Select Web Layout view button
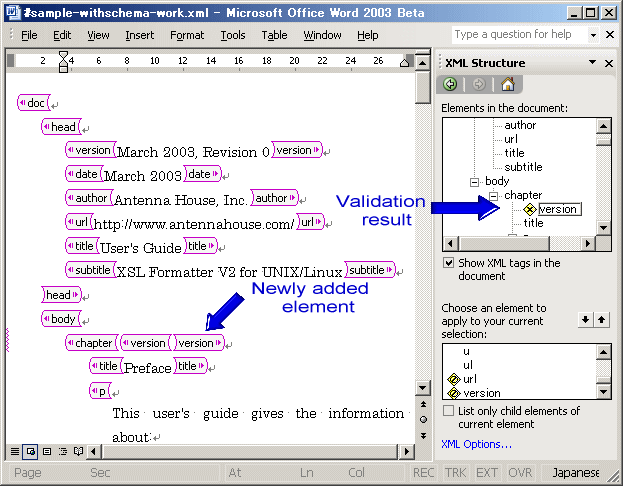This screenshot has width=623, height=486. (x=30, y=451)
